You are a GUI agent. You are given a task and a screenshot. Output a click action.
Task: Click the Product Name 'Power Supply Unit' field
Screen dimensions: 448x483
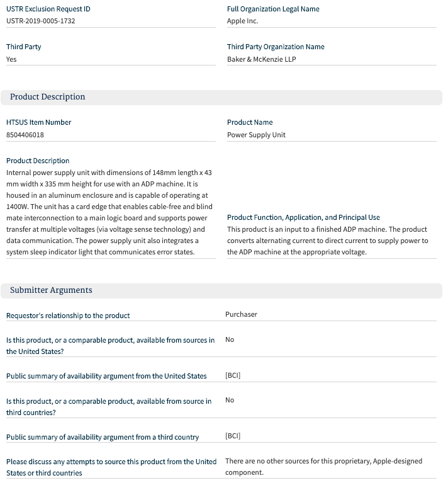(256, 135)
